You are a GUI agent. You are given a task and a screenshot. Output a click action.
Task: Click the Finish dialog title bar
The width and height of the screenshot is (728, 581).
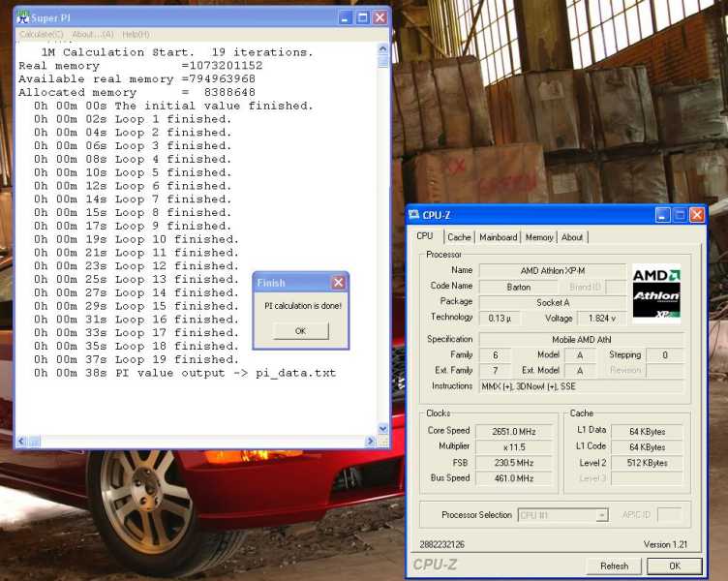[x=300, y=283]
